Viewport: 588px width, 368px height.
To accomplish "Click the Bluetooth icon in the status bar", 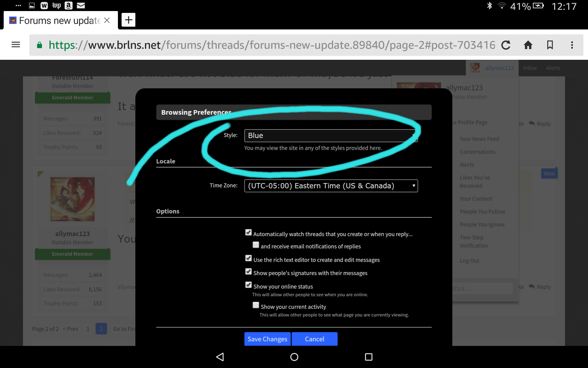I will [489, 6].
